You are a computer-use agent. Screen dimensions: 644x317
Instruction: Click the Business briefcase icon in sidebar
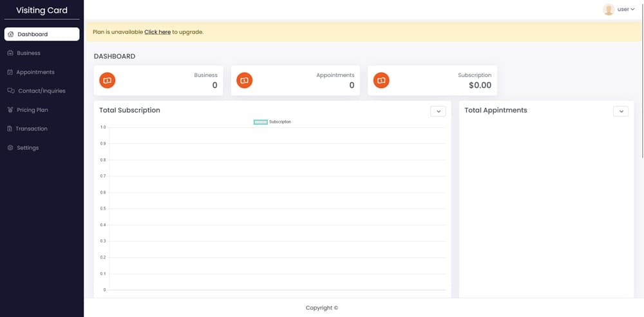10,53
